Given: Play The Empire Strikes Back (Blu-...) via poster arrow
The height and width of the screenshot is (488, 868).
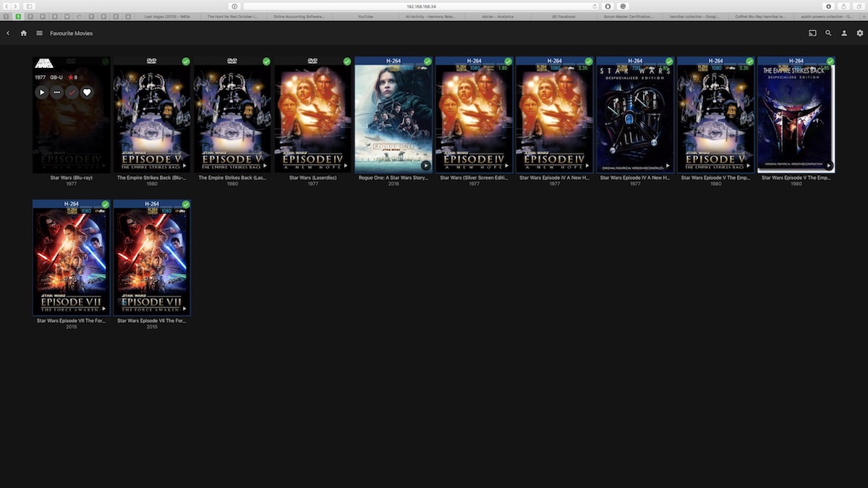Looking at the screenshot, I should click(x=184, y=166).
